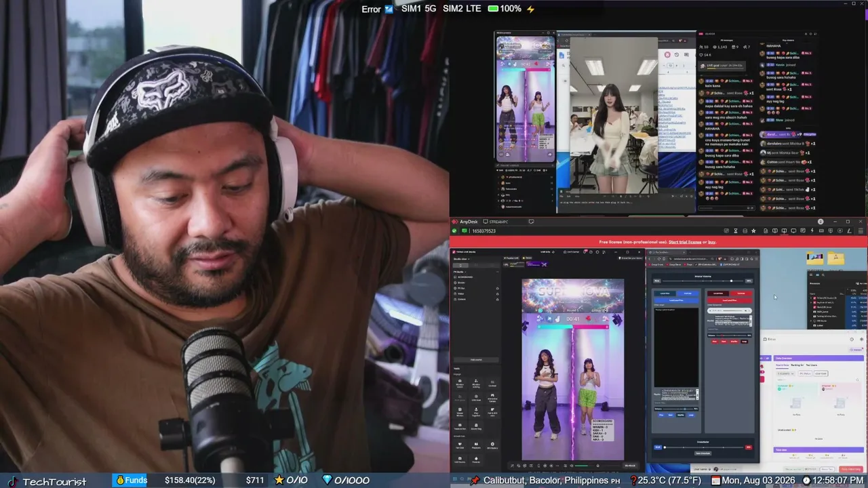Switch to the Ranking list tab
The height and width of the screenshot is (488, 868).
coord(797,365)
